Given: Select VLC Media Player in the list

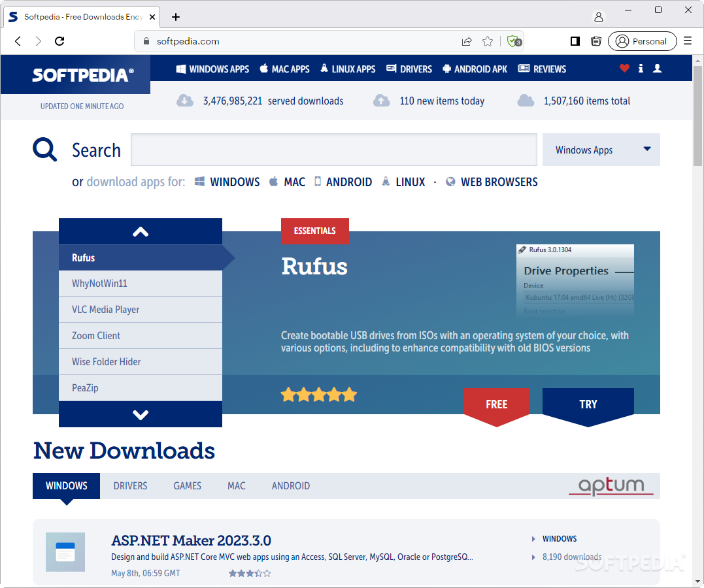Looking at the screenshot, I should pyautogui.click(x=141, y=310).
